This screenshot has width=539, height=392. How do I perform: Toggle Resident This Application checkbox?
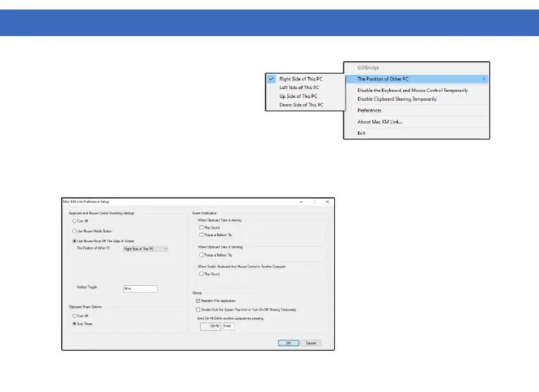[198, 301]
